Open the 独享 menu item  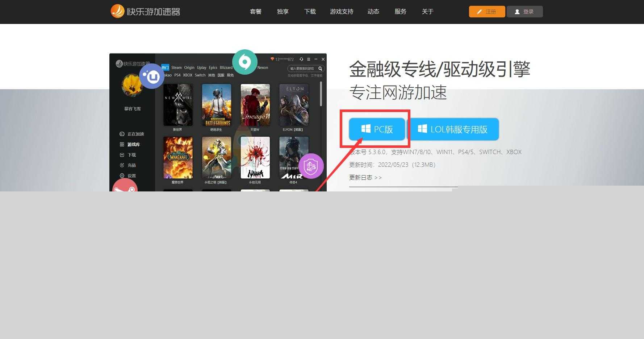click(x=283, y=12)
